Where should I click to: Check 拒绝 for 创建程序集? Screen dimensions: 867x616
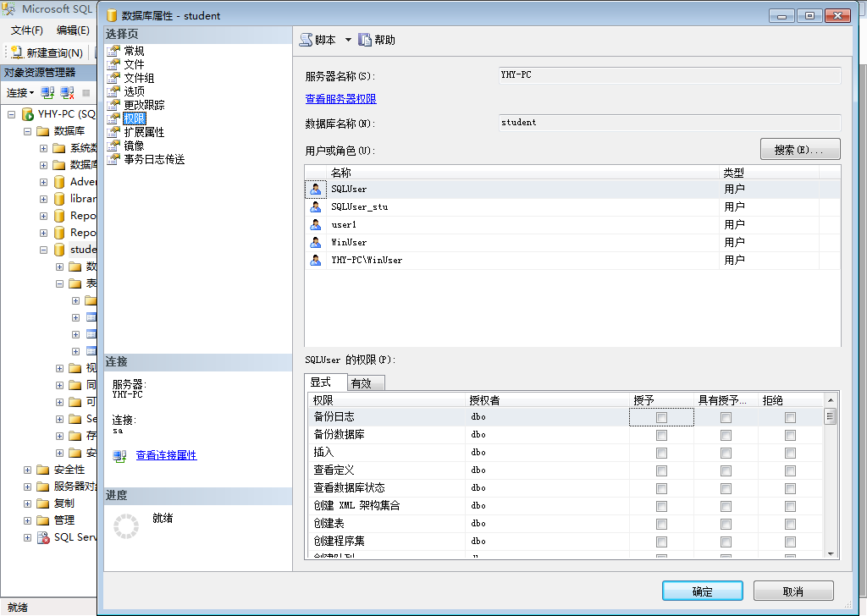[790, 542]
